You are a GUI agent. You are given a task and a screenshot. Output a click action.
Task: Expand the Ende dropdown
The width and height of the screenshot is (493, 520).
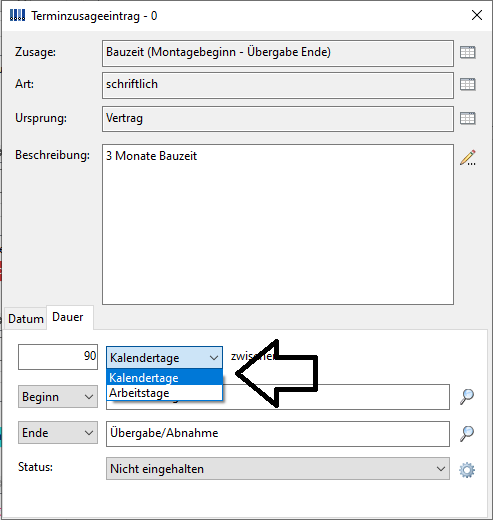58,433
